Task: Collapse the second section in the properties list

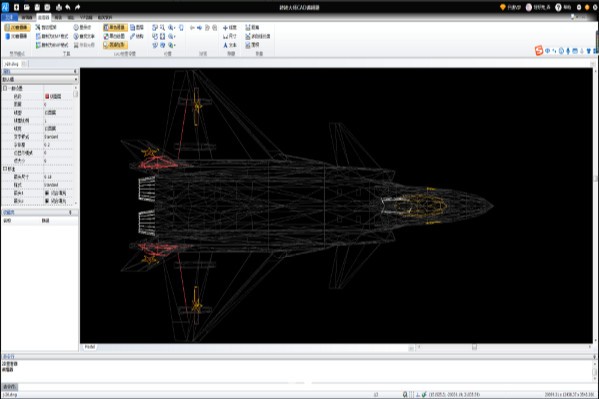Action: point(5,169)
